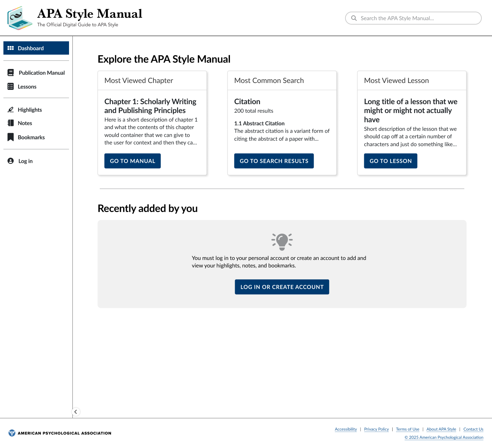Open the About APA Style footer link
The height and width of the screenshot is (448, 492).
click(x=441, y=429)
